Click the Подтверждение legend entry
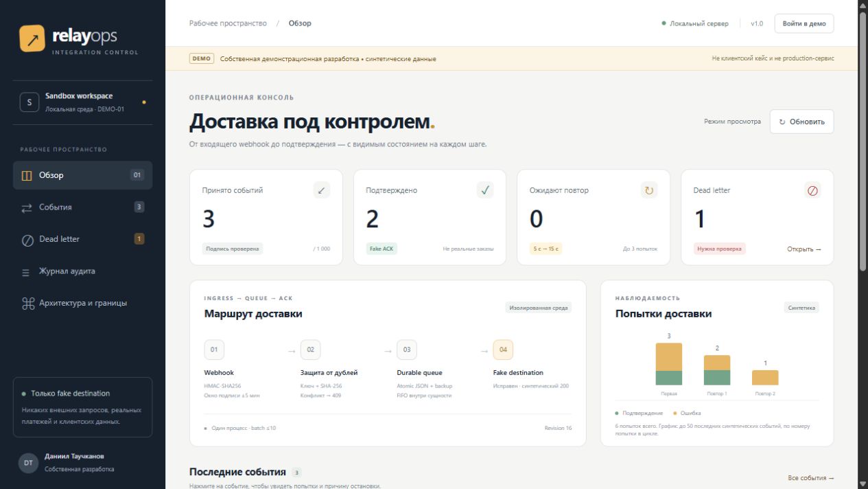 tap(639, 413)
